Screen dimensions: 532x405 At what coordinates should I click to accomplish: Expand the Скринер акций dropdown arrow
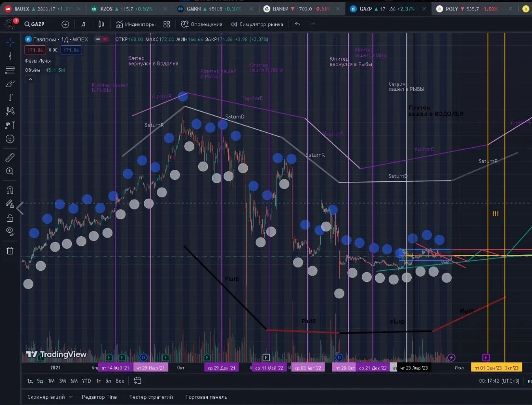click(71, 397)
